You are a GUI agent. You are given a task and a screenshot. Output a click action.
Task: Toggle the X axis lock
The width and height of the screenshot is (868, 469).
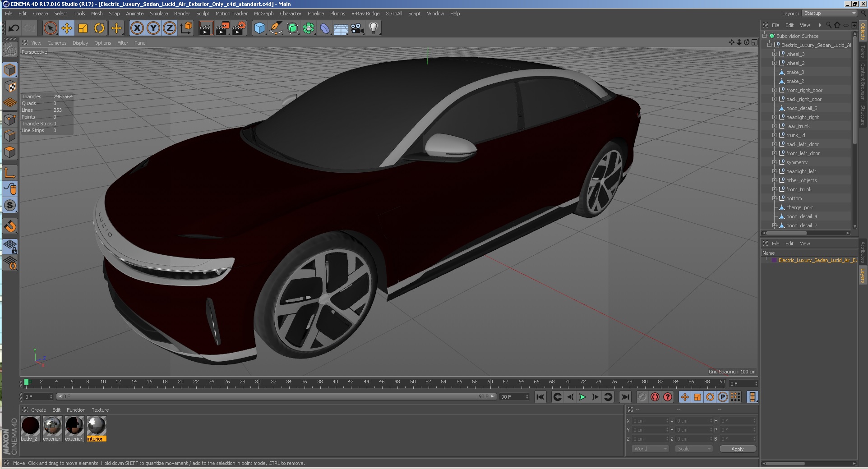tap(137, 28)
